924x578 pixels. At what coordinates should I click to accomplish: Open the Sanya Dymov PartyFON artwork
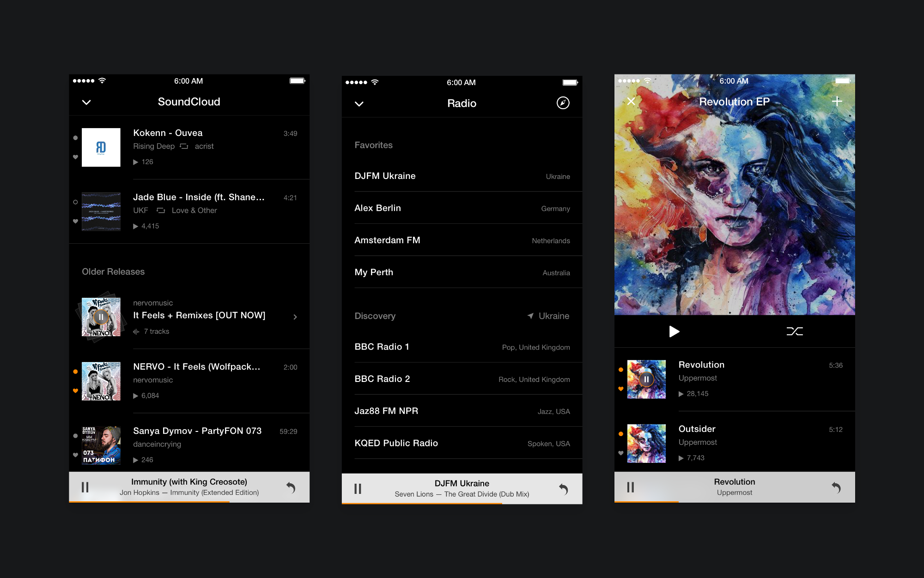(101, 445)
